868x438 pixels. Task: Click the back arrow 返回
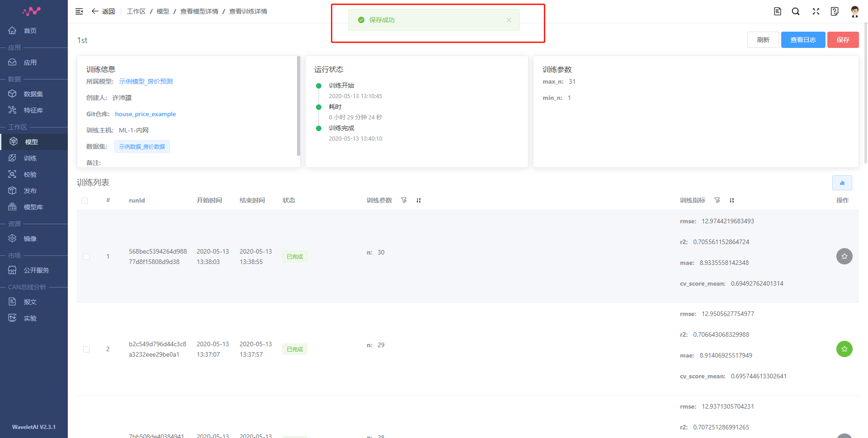103,11
